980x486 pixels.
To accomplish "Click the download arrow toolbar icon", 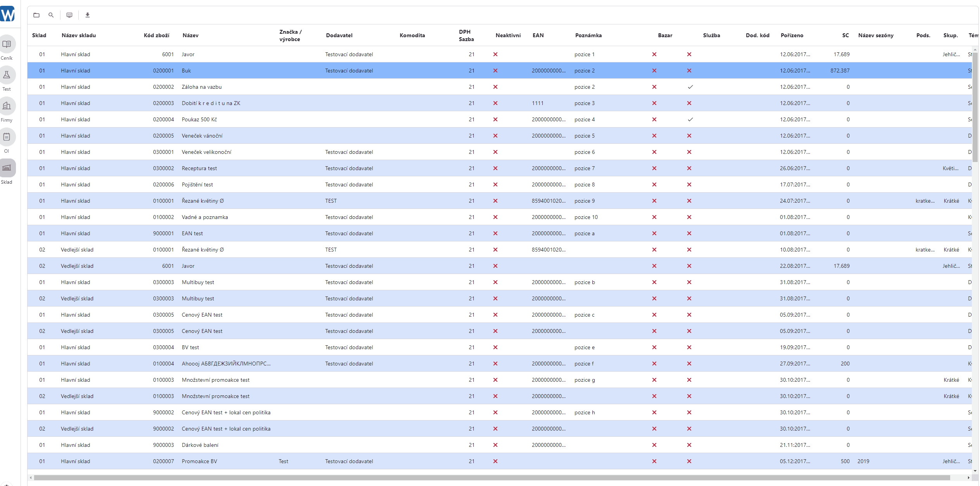I will (x=88, y=15).
